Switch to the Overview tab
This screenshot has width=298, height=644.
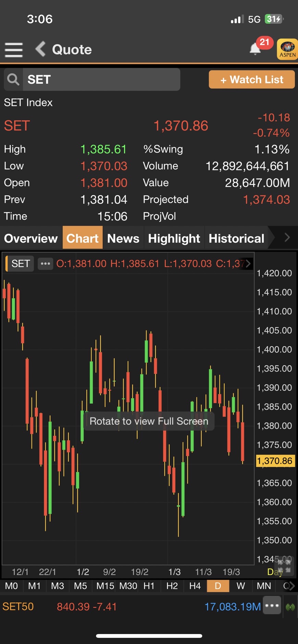(x=31, y=238)
